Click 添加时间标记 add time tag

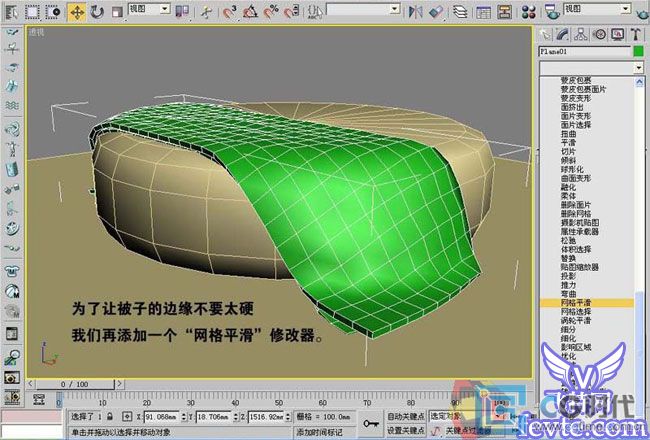pyautogui.click(x=320, y=432)
